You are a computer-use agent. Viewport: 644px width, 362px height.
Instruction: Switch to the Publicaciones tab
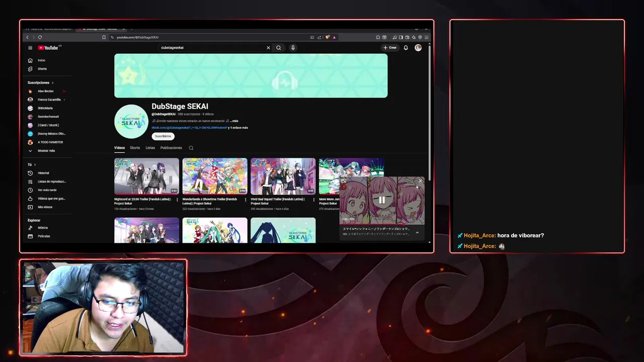click(171, 148)
